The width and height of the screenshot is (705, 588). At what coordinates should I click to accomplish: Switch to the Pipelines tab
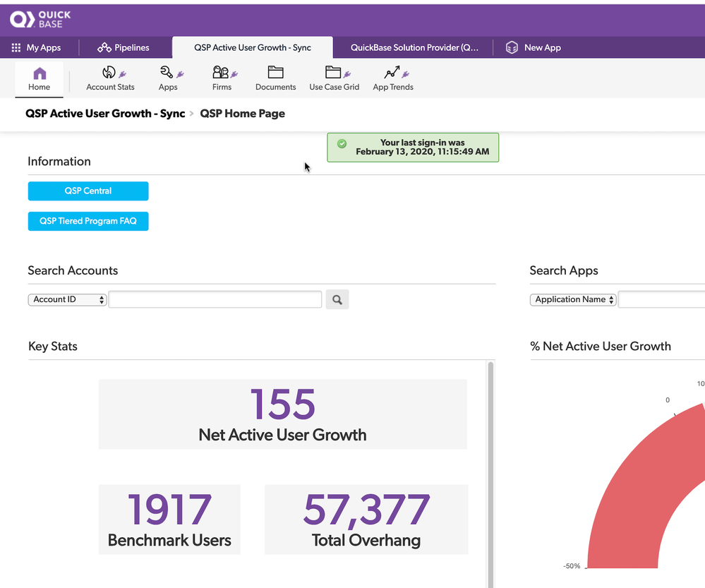pyautogui.click(x=123, y=48)
